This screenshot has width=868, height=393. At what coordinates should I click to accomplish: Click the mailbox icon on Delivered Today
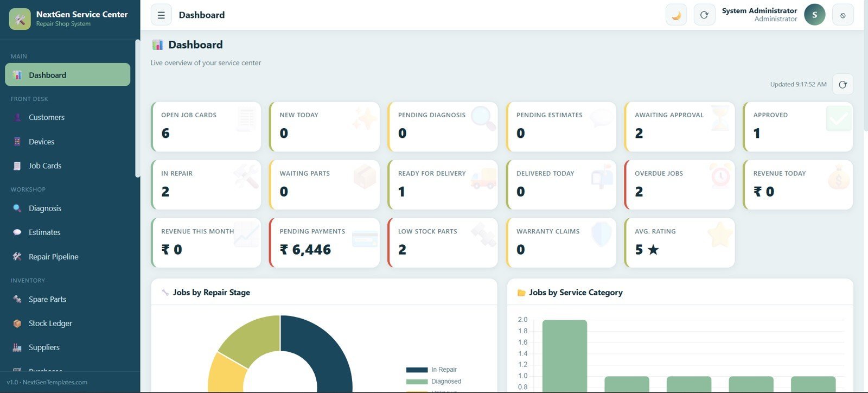click(x=602, y=176)
